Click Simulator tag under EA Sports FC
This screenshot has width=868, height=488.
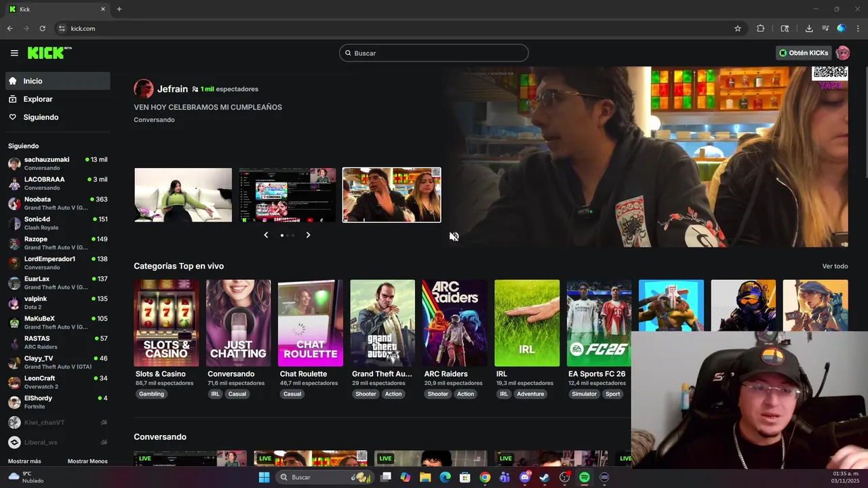584,394
